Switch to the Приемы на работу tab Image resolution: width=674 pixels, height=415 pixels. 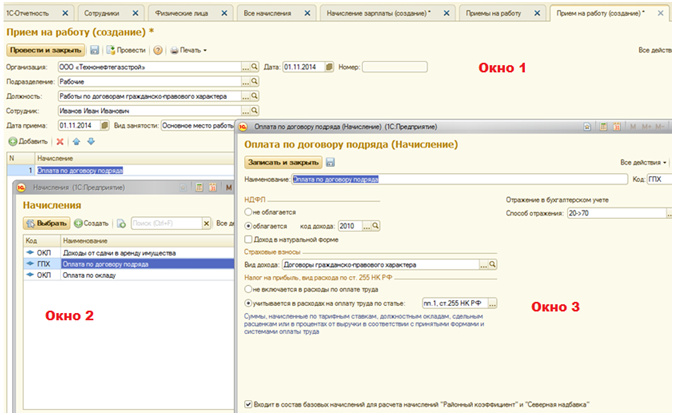[493, 13]
